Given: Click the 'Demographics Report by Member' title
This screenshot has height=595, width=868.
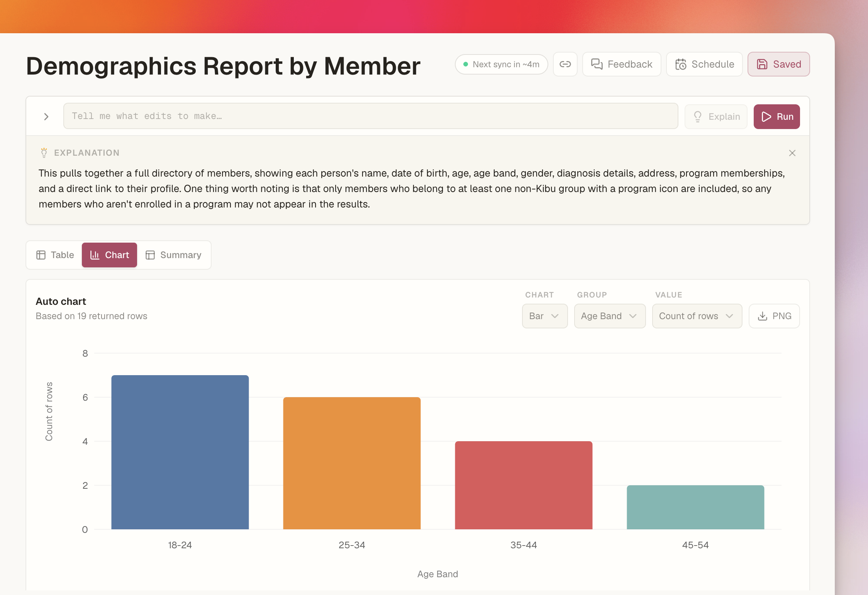Looking at the screenshot, I should coord(223,66).
